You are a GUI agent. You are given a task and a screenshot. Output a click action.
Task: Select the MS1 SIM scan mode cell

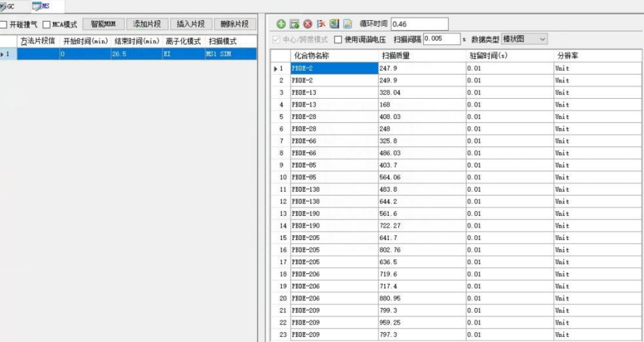tap(231, 54)
